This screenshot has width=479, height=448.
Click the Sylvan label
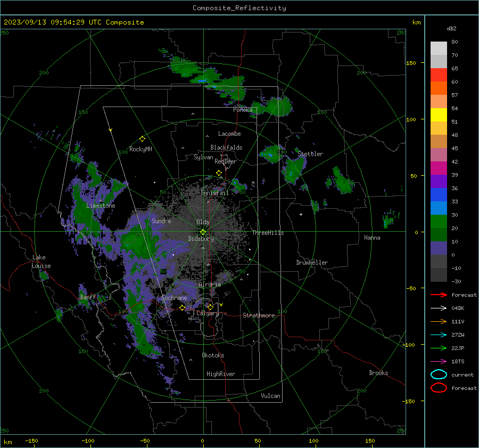point(203,157)
